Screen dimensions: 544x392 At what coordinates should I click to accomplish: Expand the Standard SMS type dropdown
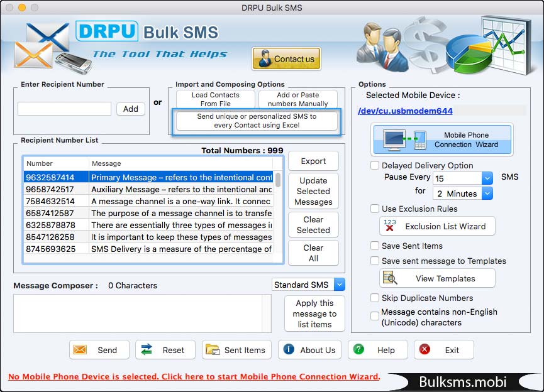point(340,285)
